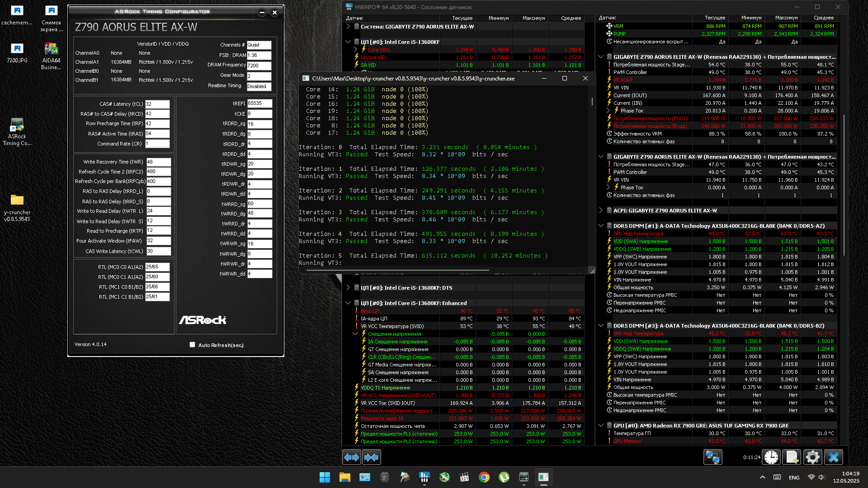Expand the Intel Core i5-13600KF: DTS group
Image resolution: width=868 pixels, height=488 pixels.
pyautogui.click(x=348, y=288)
